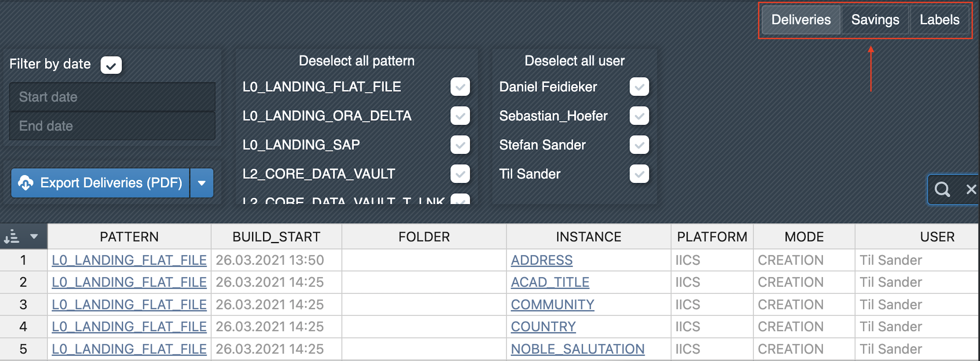Screen dimensions: 980x361
Task: Click the clear search X icon
Action: click(971, 189)
